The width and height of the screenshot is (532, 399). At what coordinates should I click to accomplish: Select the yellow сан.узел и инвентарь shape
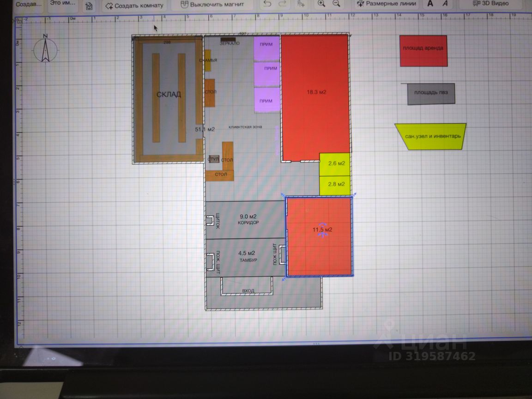pos(431,136)
